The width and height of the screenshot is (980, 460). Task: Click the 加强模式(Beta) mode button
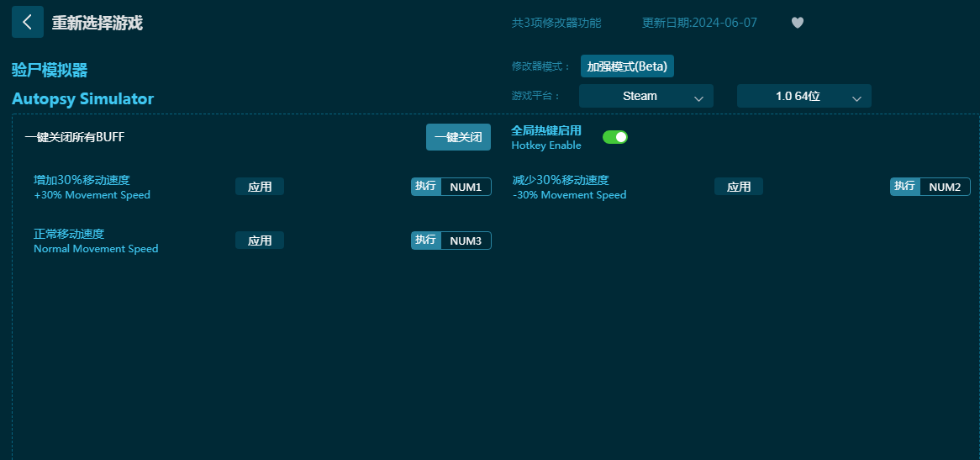[627, 66]
